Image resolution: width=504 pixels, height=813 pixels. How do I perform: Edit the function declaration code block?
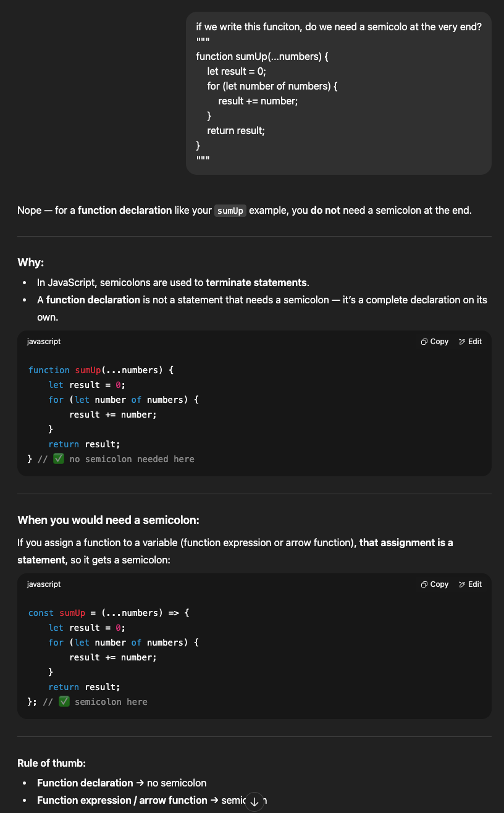pos(470,342)
